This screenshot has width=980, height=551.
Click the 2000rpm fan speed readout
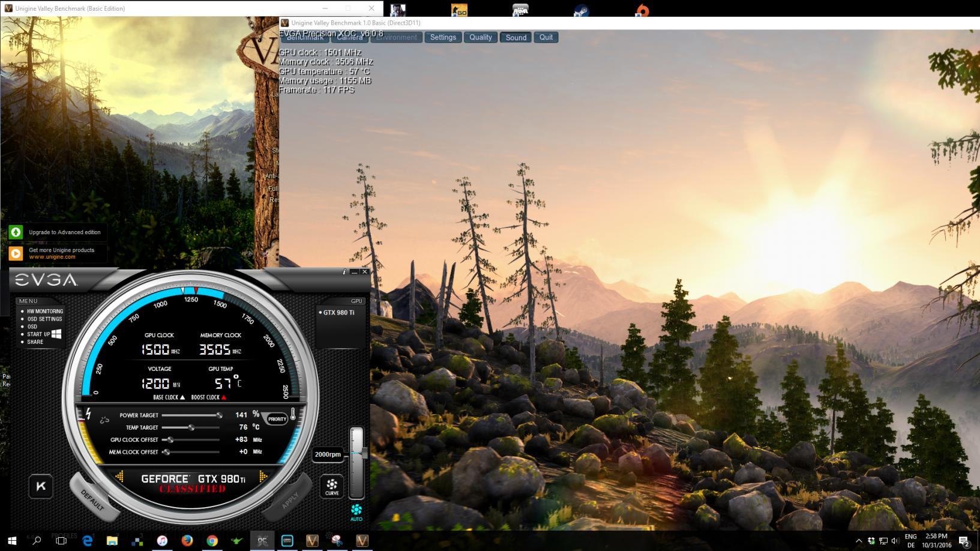(x=328, y=454)
